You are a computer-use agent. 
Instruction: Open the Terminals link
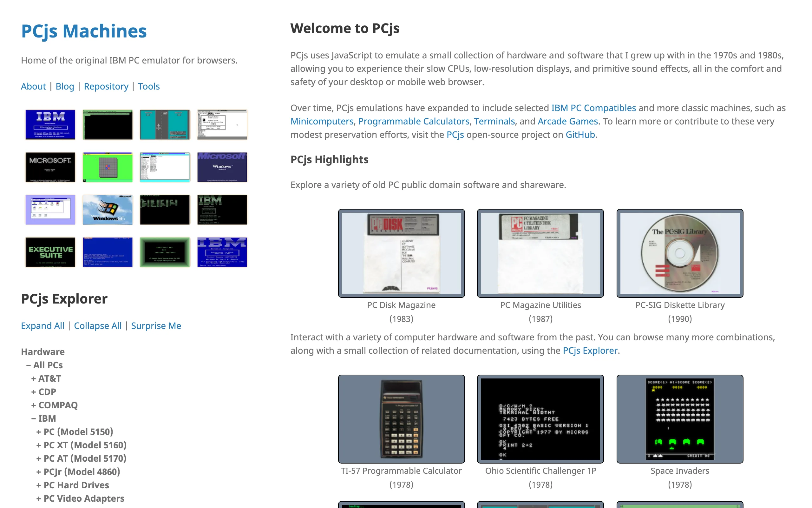click(x=494, y=121)
